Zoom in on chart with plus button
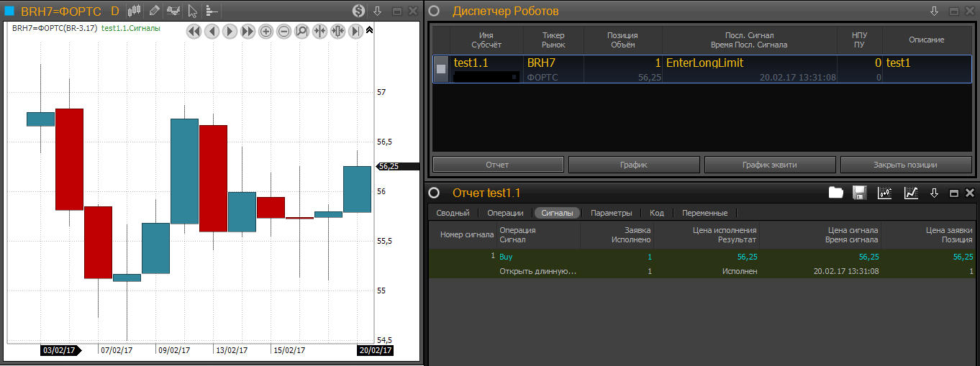The image size is (980, 366). (266, 31)
